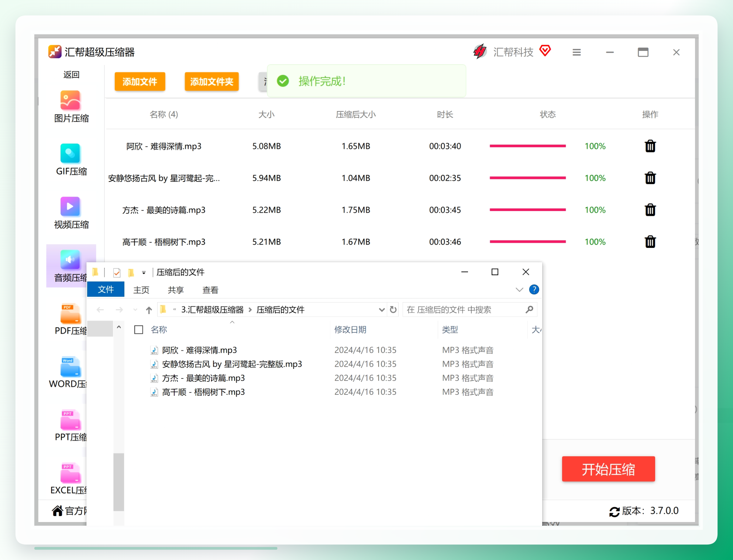The height and width of the screenshot is (560, 733).
Task: Open recent locations dropdown in Explorer
Action: point(135,310)
